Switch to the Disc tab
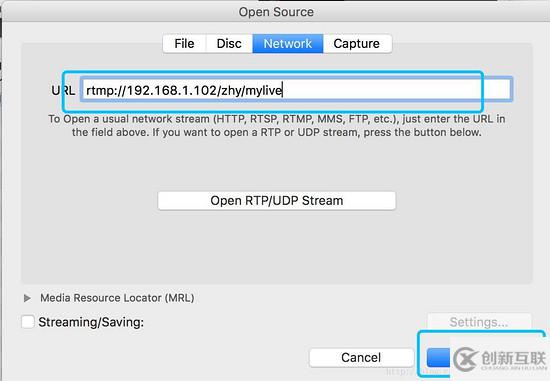The width and height of the screenshot is (550, 381). (229, 44)
